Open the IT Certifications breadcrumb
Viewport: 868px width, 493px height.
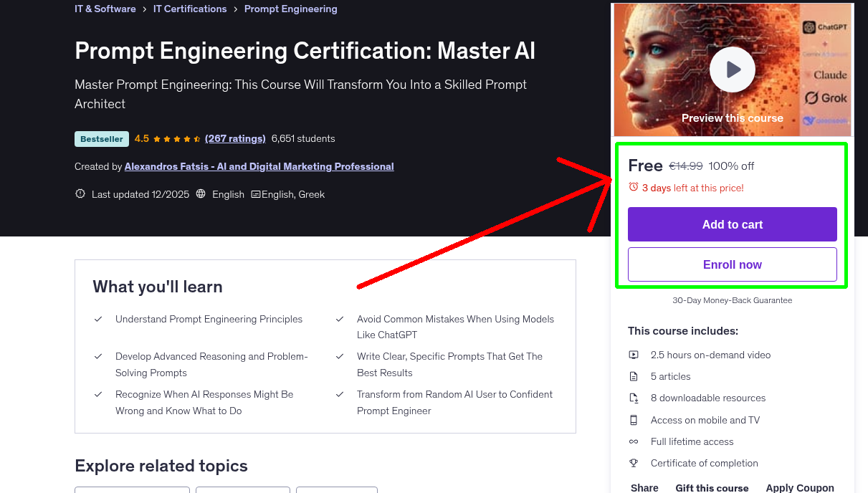coord(190,9)
